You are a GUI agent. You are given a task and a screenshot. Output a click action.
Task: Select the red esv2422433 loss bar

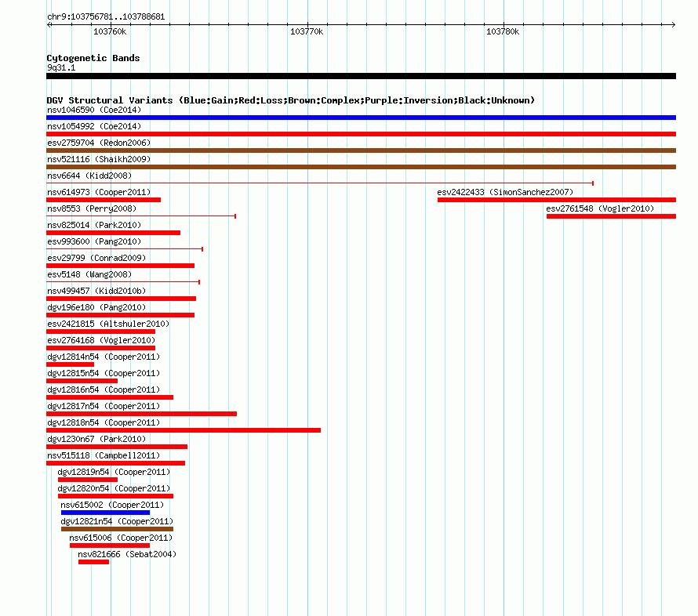coord(557,200)
